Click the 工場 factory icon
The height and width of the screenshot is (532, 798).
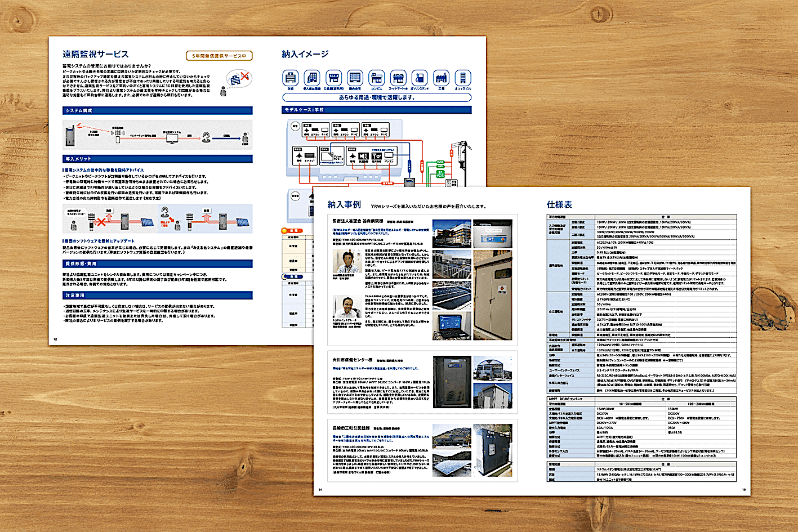tap(441, 78)
